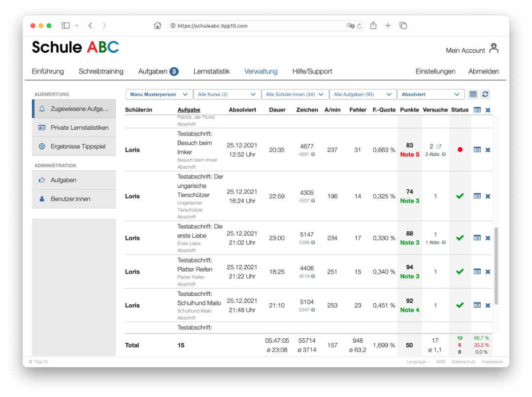Delete the Platter Reifen result row

488,272
